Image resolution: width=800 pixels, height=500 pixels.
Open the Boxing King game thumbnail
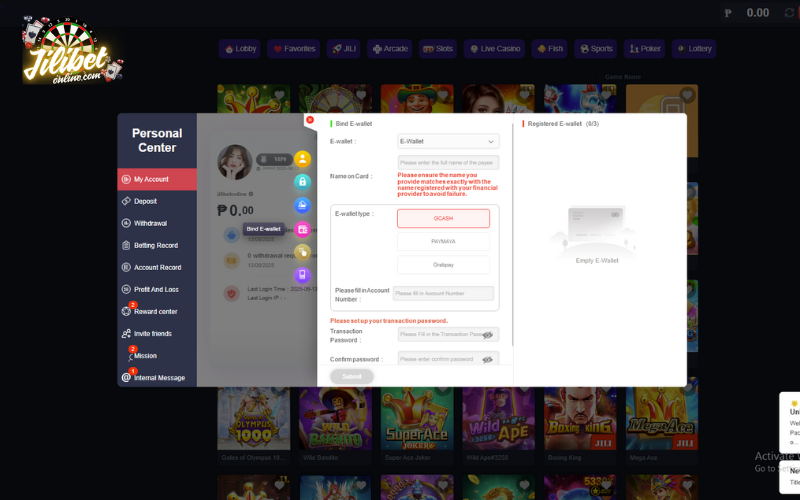580,418
